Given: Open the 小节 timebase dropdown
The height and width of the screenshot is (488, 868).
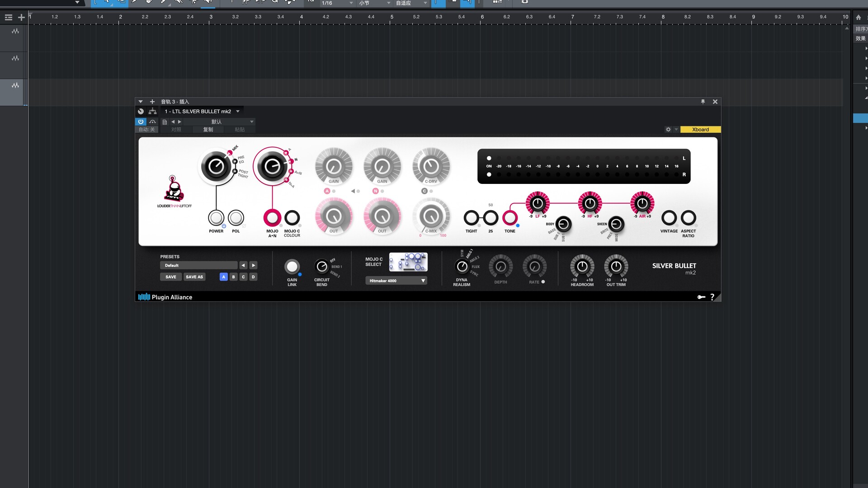Looking at the screenshot, I should (x=375, y=3).
